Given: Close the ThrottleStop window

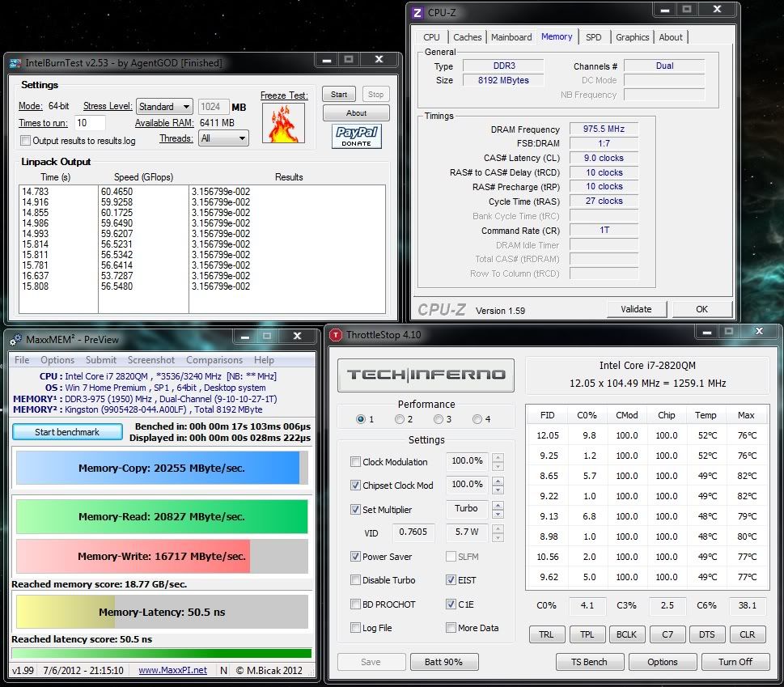Looking at the screenshot, I should tap(759, 331).
